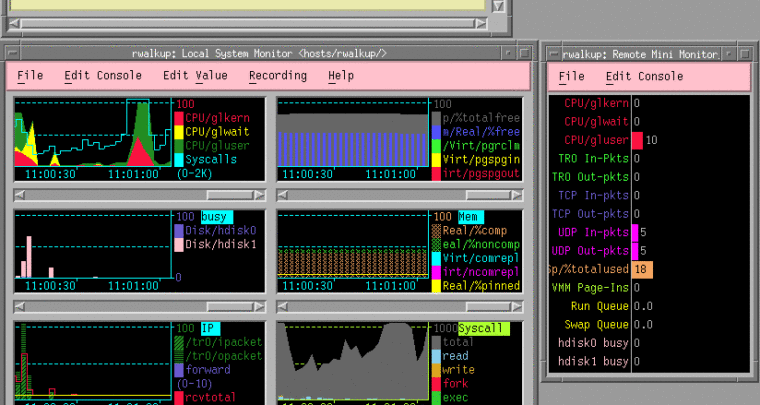Click the orange %totalused value 18

point(642,269)
